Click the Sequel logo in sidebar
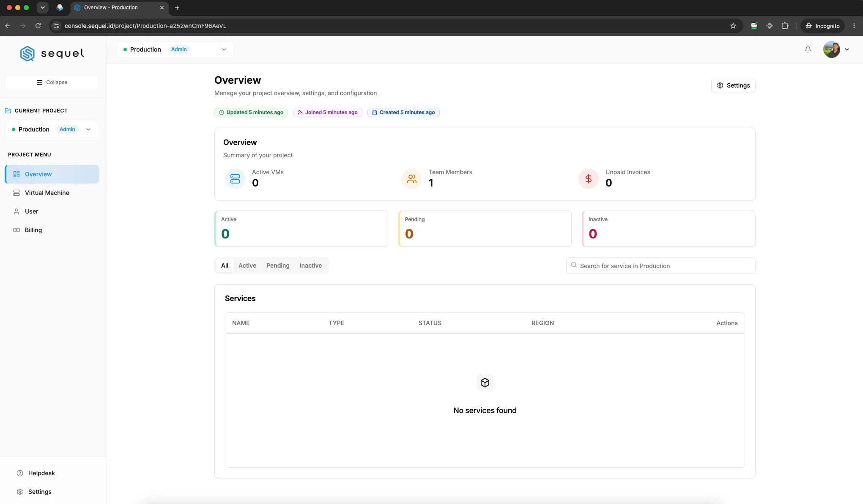Image resolution: width=863 pixels, height=504 pixels. pyautogui.click(x=52, y=54)
